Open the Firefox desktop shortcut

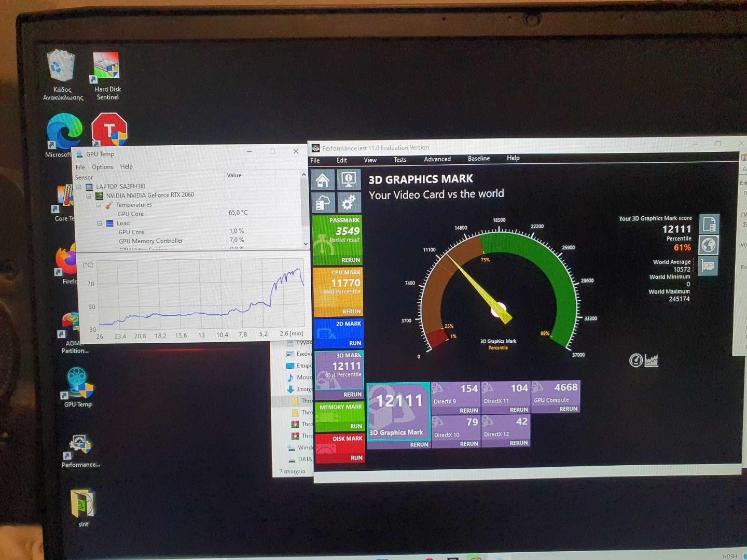[x=66, y=265]
